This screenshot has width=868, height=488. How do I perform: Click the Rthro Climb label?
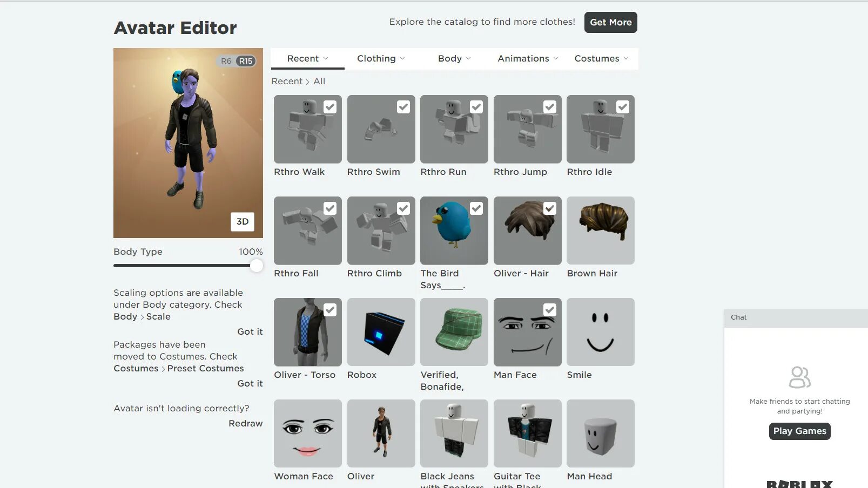[374, 273]
